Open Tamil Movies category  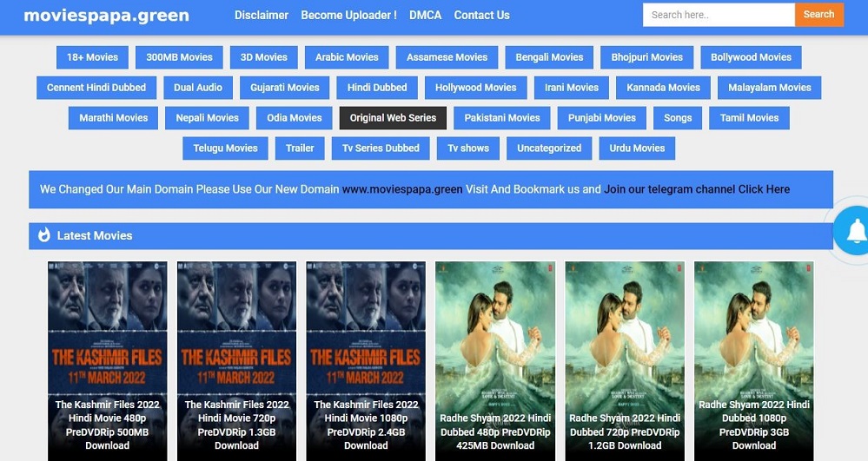[749, 118]
